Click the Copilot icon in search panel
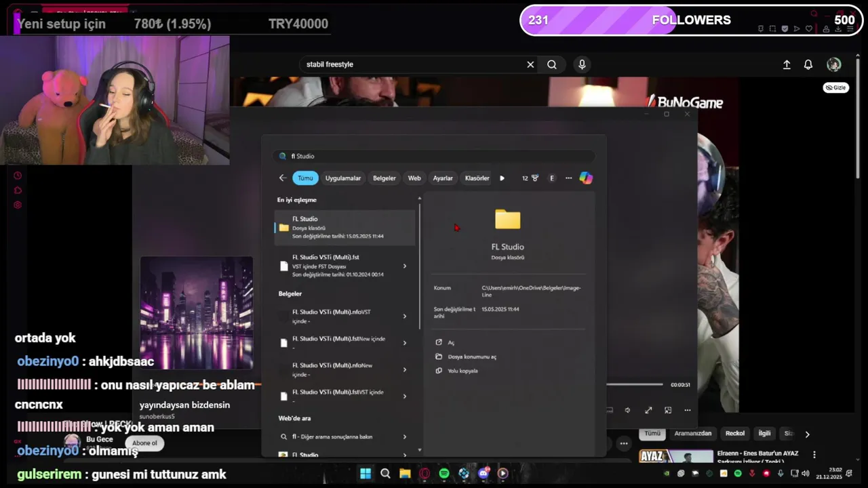The height and width of the screenshot is (488, 868). (x=586, y=178)
